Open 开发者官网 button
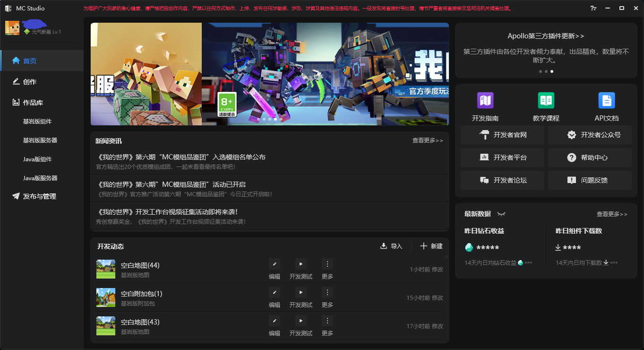The image size is (644, 350). pyautogui.click(x=502, y=135)
